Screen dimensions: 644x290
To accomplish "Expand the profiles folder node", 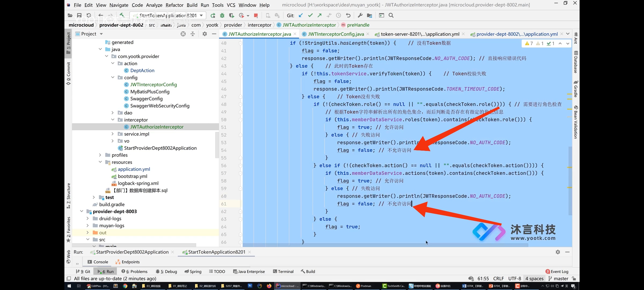I will coord(100,155).
